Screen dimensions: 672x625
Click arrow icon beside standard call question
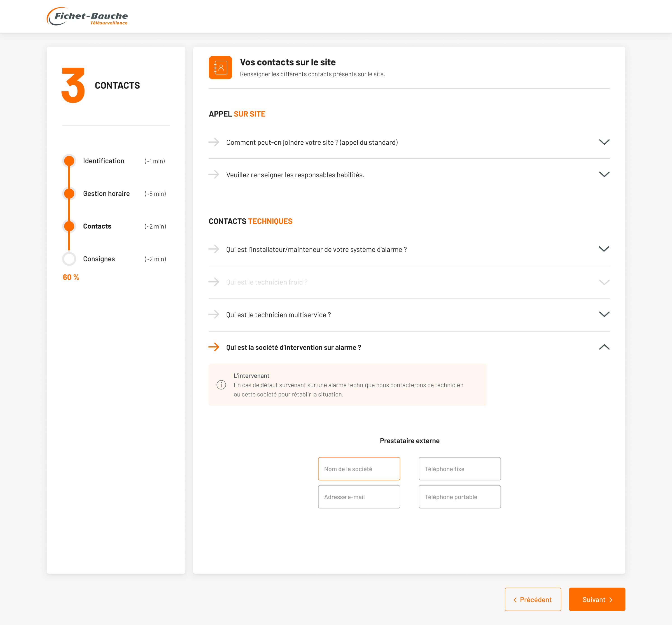214,142
